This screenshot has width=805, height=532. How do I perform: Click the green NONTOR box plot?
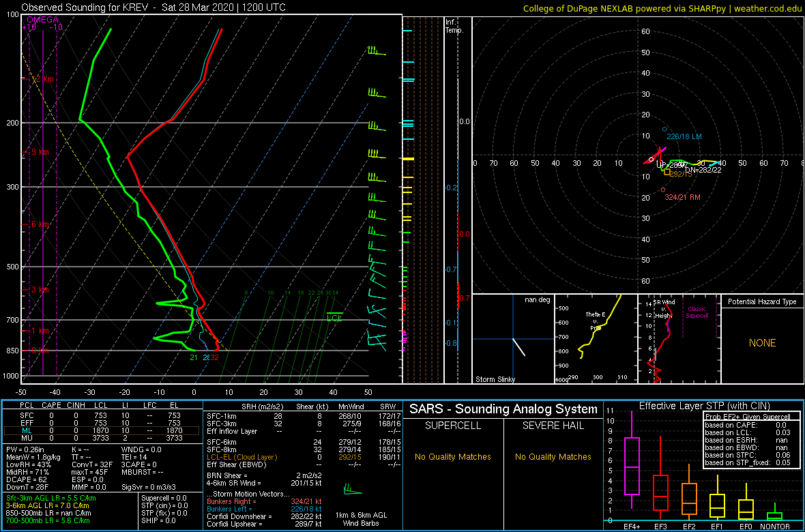[x=775, y=513]
